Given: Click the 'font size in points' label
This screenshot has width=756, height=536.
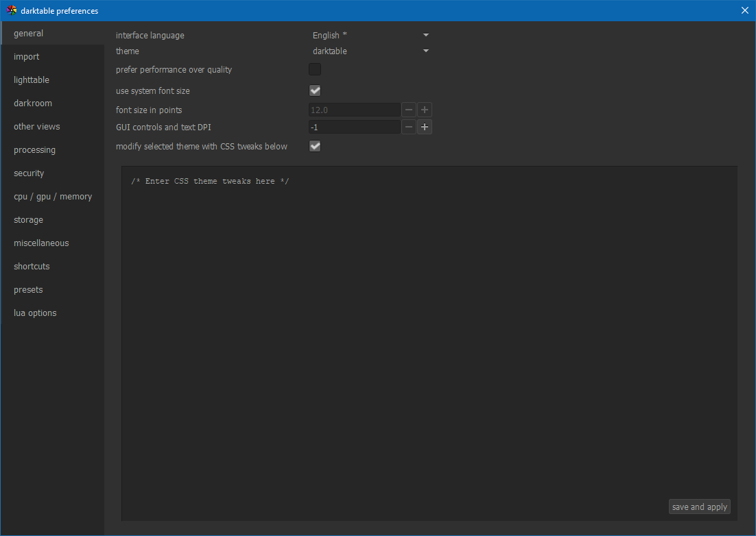Looking at the screenshot, I should pos(149,110).
